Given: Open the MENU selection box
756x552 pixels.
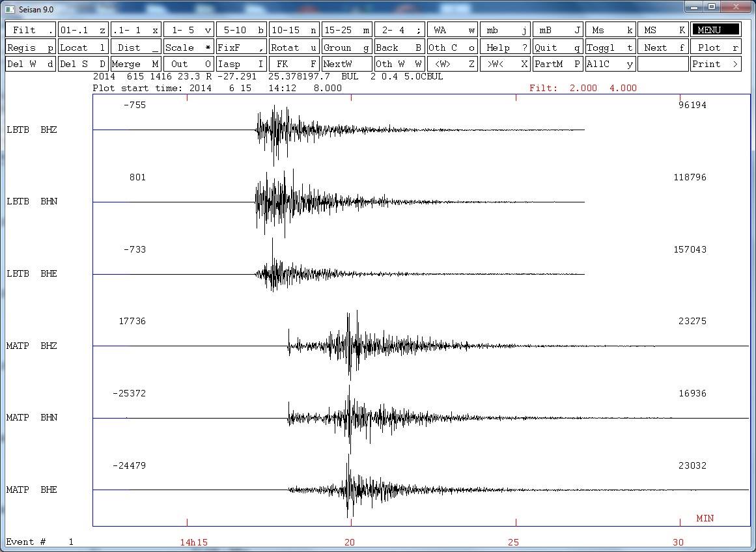Looking at the screenshot, I should pos(716,29).
